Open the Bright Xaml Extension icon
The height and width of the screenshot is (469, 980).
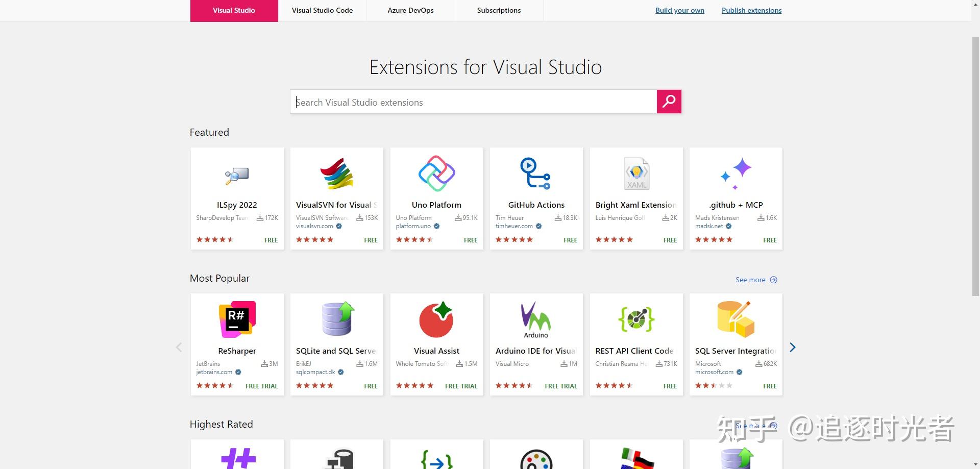(x=636, y=174)
